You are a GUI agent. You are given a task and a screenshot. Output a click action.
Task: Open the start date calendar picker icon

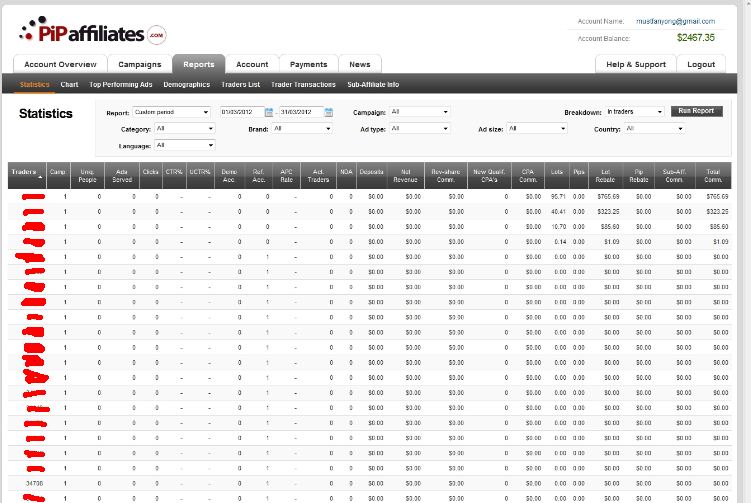[x=268, y=112]
